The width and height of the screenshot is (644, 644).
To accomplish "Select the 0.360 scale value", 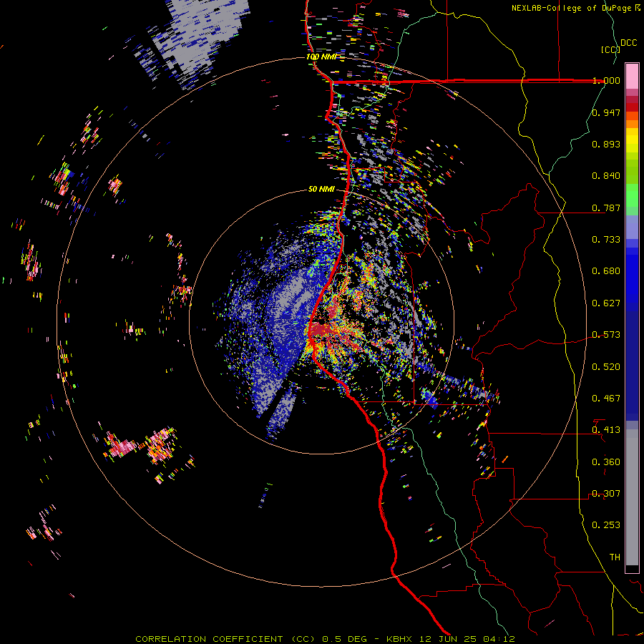I will pos(606,462).
